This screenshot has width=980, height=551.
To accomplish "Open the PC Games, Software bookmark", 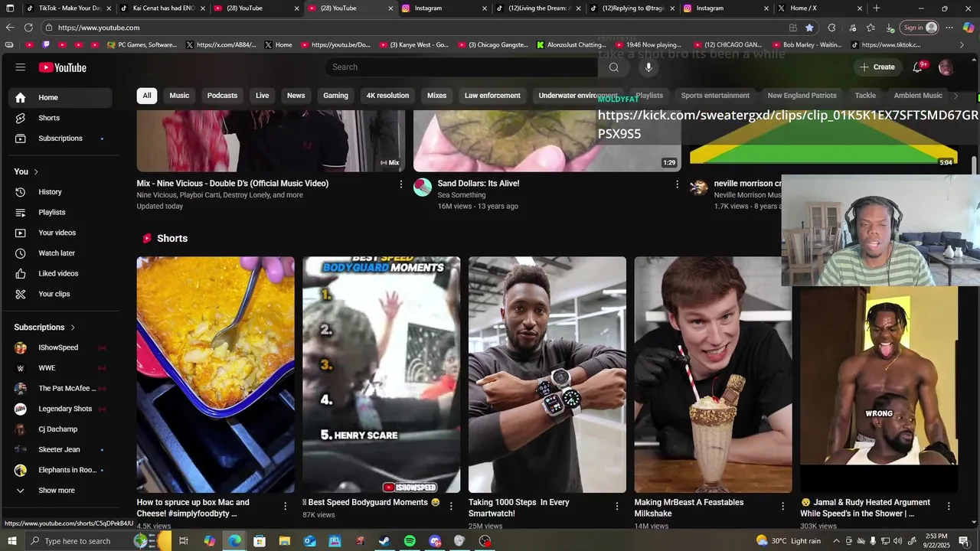I will pos(142,45).
